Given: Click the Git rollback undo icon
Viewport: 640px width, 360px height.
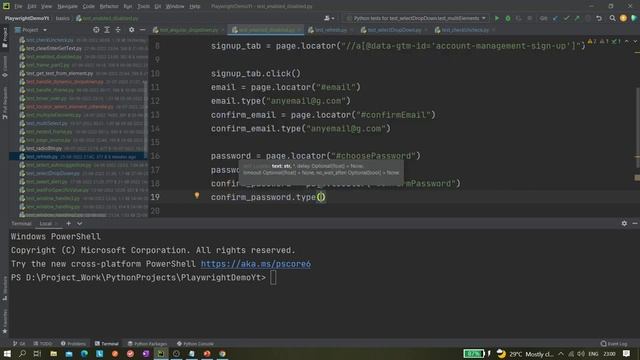Looking at the screenshot, I should 599,18.
